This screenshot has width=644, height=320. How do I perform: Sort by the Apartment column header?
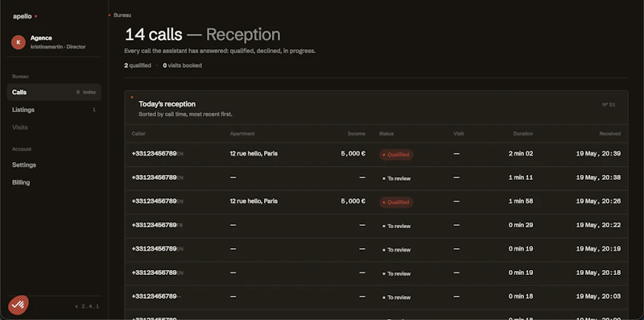pos(242,134)
